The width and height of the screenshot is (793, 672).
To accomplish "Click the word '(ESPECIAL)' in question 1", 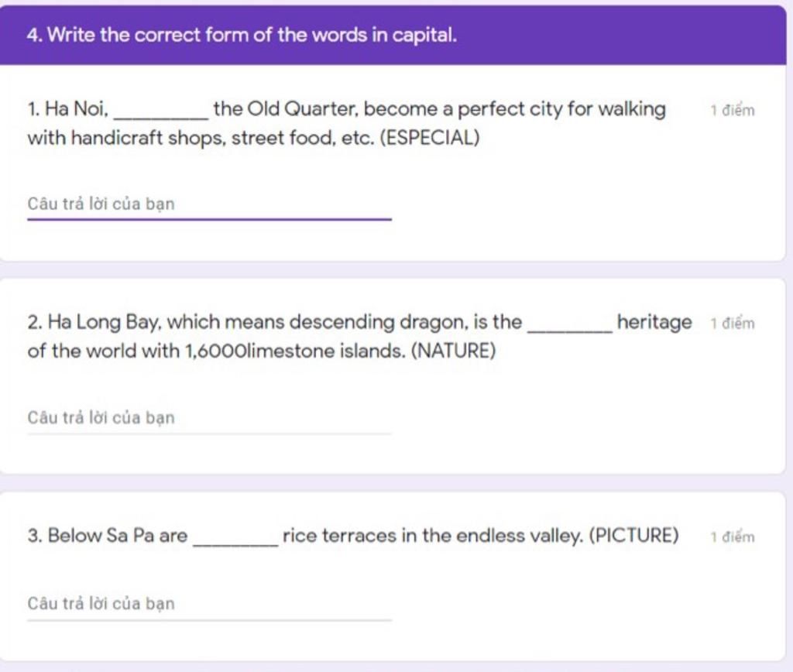I will point(429,138).
